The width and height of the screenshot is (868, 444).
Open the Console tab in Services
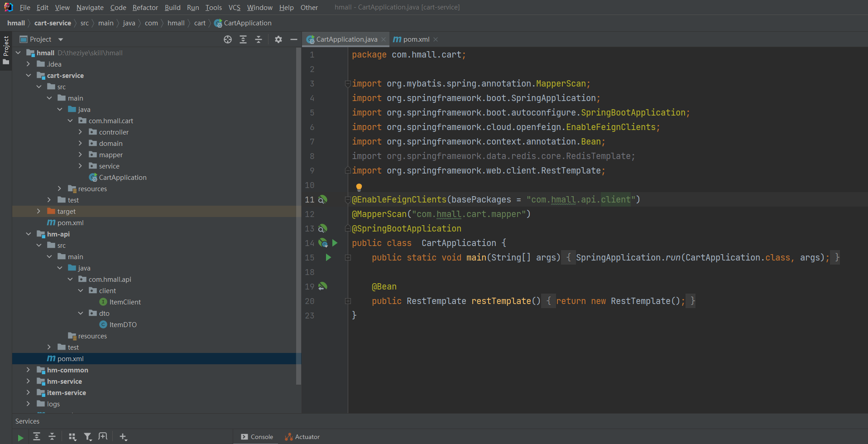(257, 437)
